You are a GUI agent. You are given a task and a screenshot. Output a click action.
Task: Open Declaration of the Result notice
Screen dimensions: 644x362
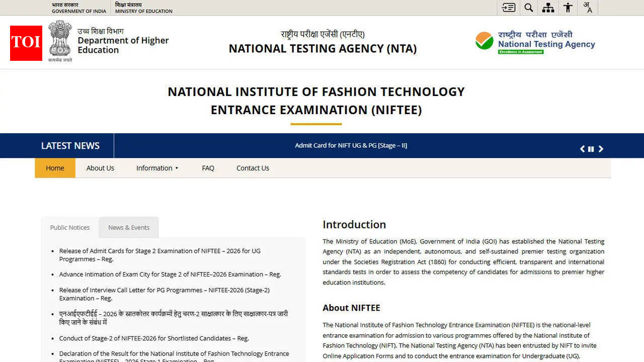pos(174,356)
